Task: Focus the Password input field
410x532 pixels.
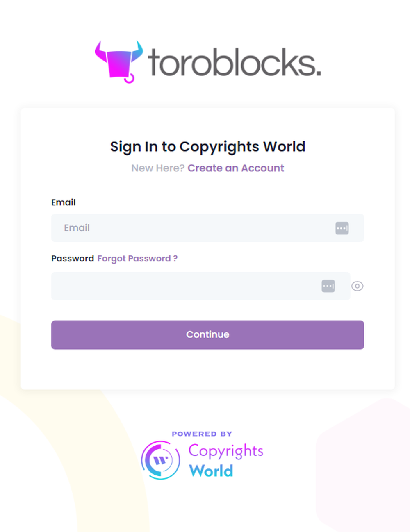Action: click(201, 286)
